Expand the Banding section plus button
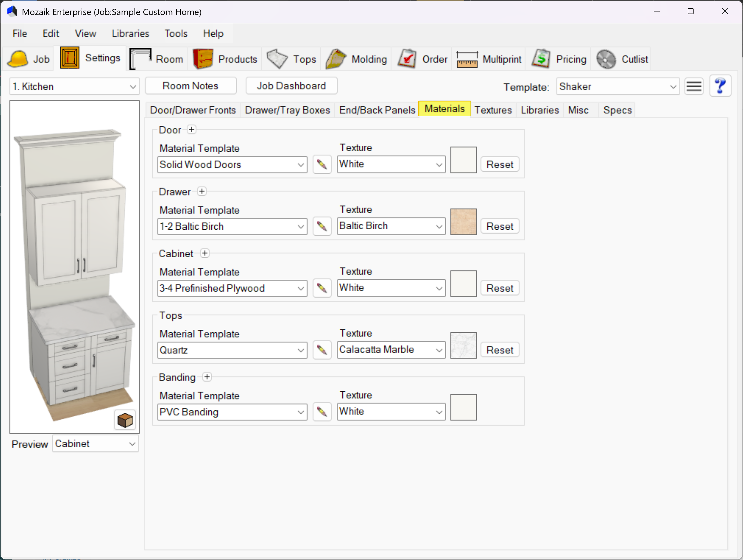Screen dimensions: 743x560 [x=207, y=377]
